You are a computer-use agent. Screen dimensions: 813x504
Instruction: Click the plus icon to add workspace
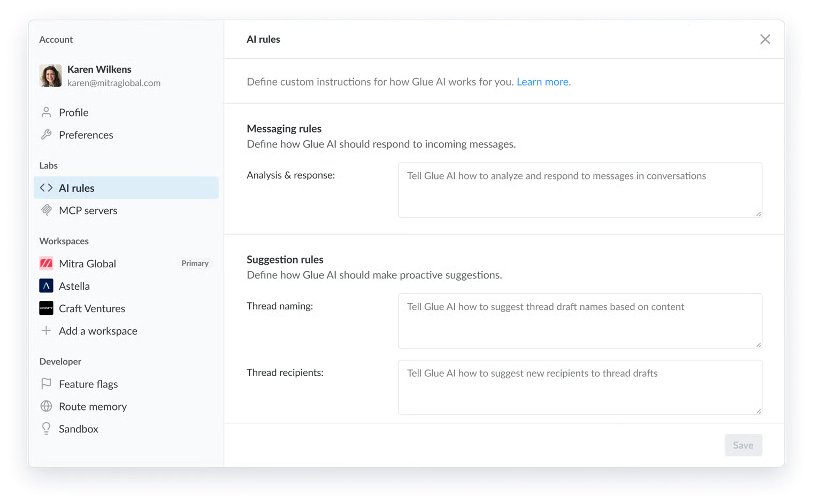point(47,331)
